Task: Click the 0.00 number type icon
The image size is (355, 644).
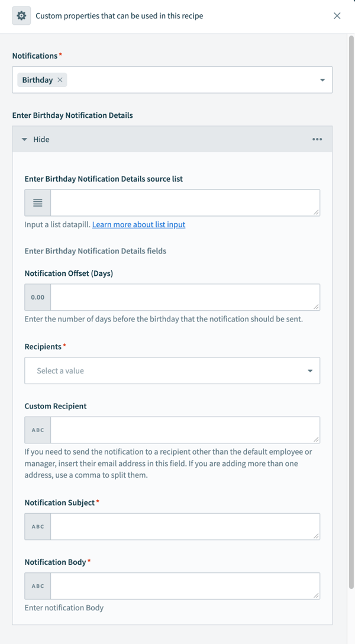Action: [x=38, y=297]
